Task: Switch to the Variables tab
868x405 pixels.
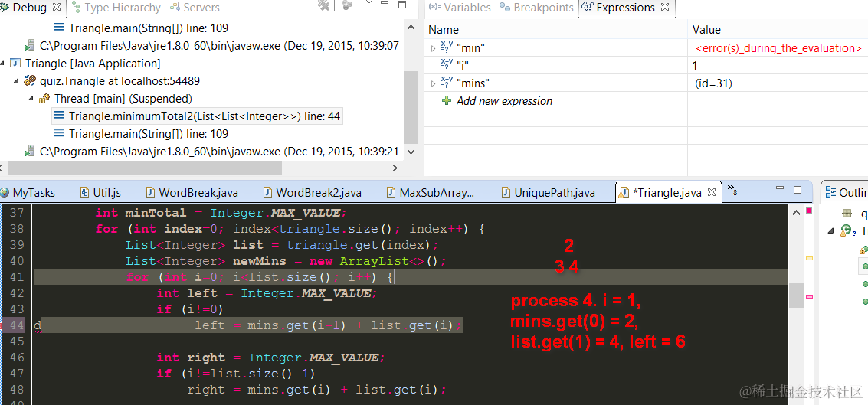Action: coord(460,8)
